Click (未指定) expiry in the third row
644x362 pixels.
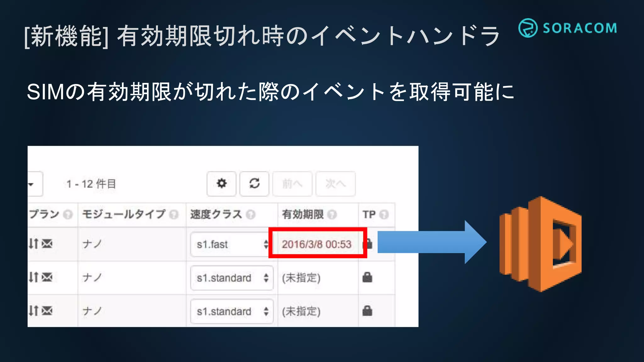(x=301, y=311)
